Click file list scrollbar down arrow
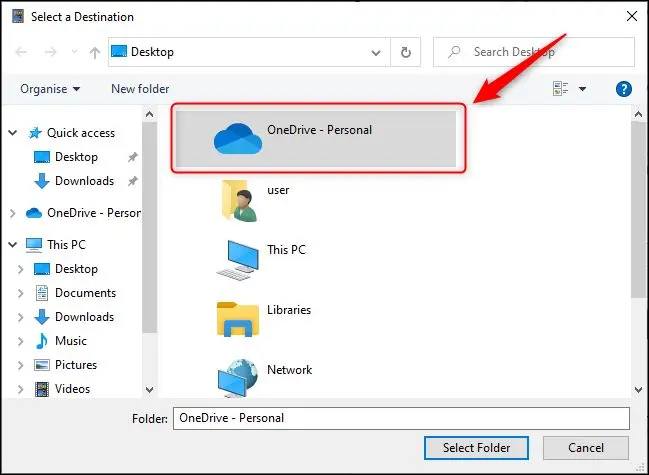 pos(638,389)
